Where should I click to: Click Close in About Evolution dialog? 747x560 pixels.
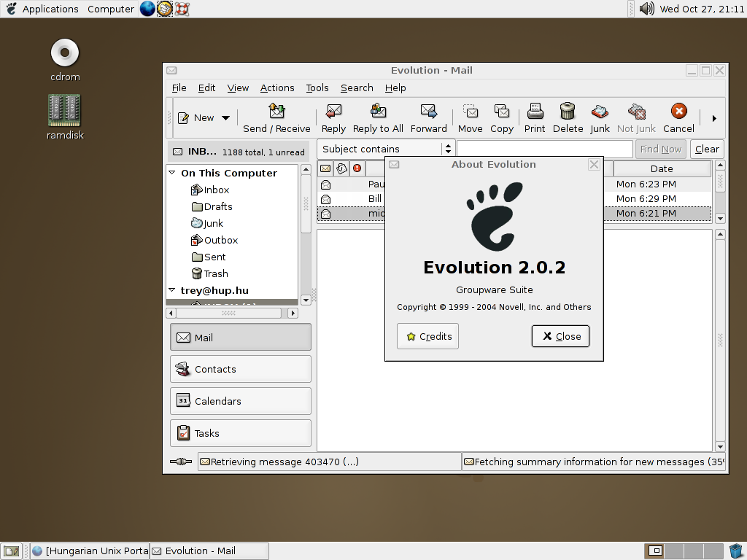[x=561, y=336]
